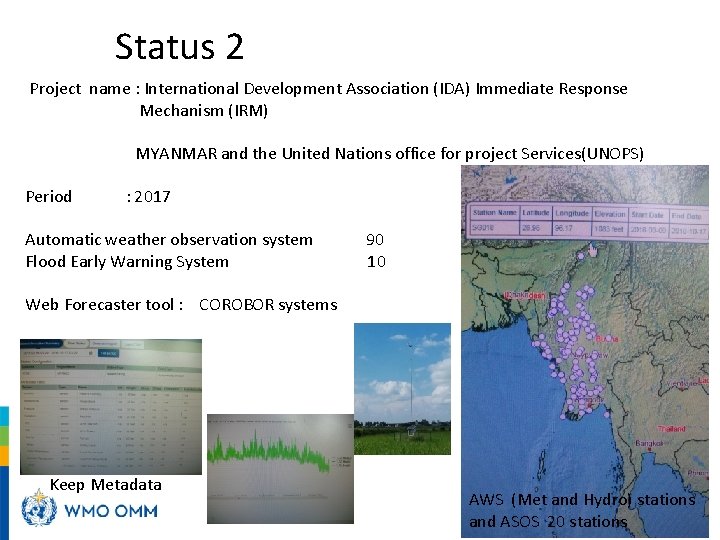
Task: Click the MYANMAR and UNOPS text line
Action: tap(390, 153)
